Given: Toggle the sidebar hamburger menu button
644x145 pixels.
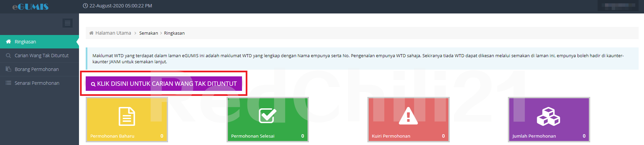Looking at the screenshot, I should (68, 23).
